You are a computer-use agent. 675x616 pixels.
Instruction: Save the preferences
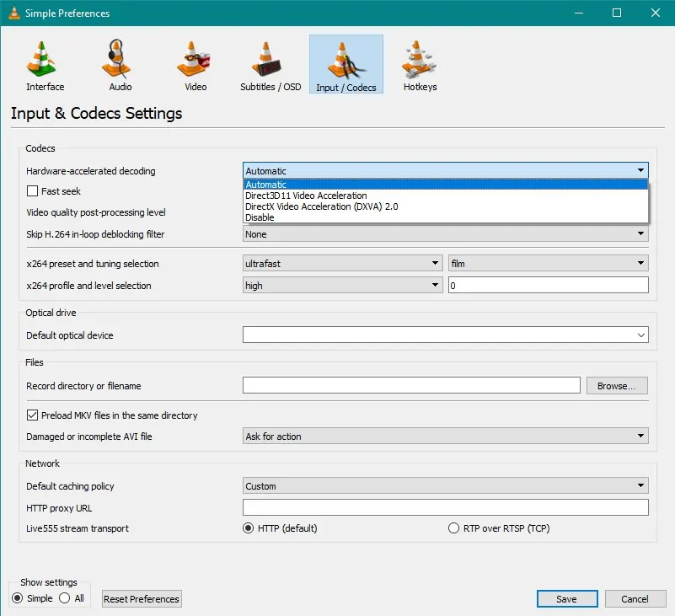(567, 599)
